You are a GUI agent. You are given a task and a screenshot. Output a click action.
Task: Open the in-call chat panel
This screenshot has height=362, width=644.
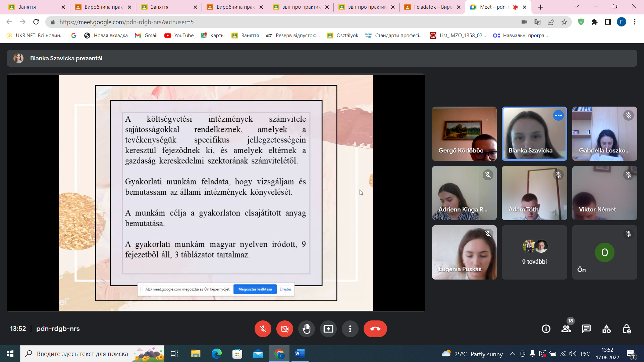586,329
